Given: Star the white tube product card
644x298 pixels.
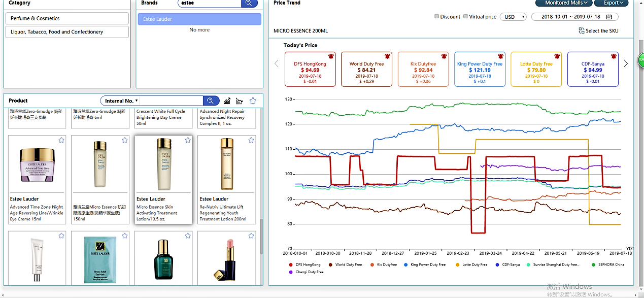Looking at the screenshot, I should pyautogui.click(x=61, y=236).
